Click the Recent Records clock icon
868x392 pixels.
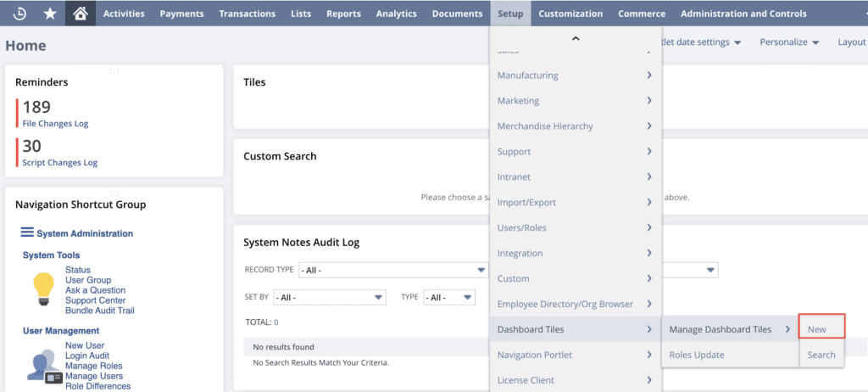pyautogui.click(x=21, y=14)
